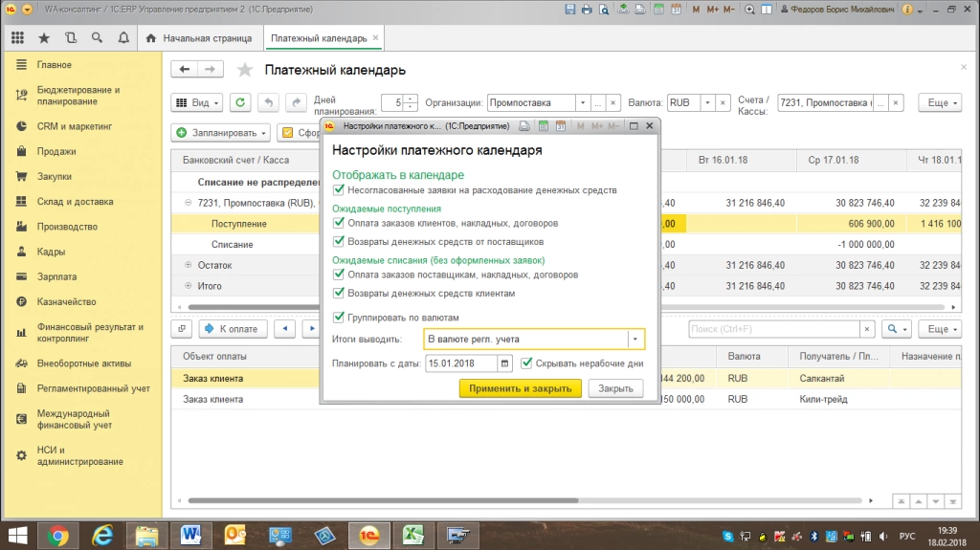Open lower Еще menu near search
Image resolution: width=980 pixels, height=550 pixels.
point(940,329)
